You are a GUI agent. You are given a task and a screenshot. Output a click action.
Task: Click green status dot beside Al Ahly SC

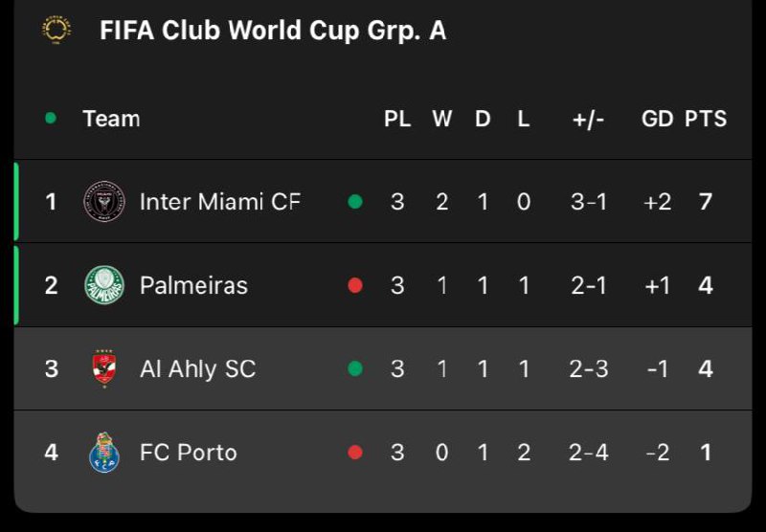click(x=355, y=368)
